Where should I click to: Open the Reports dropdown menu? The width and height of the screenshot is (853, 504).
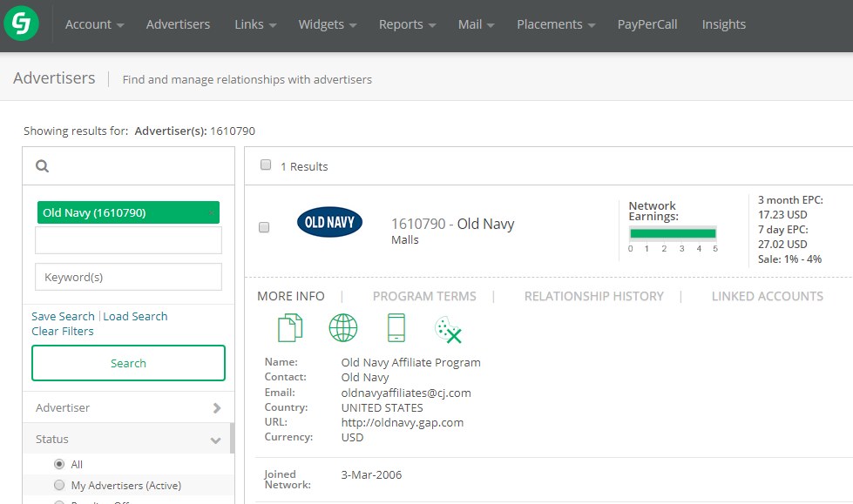[407, 24]
